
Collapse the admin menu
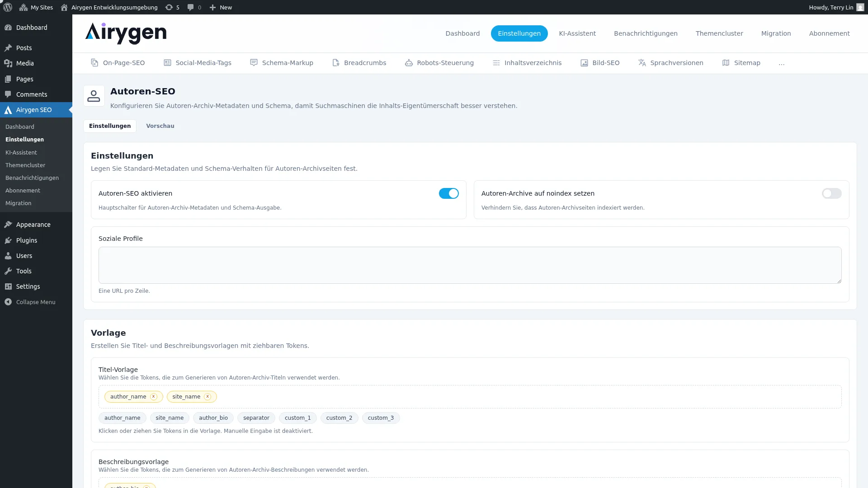tap(36, 302)
